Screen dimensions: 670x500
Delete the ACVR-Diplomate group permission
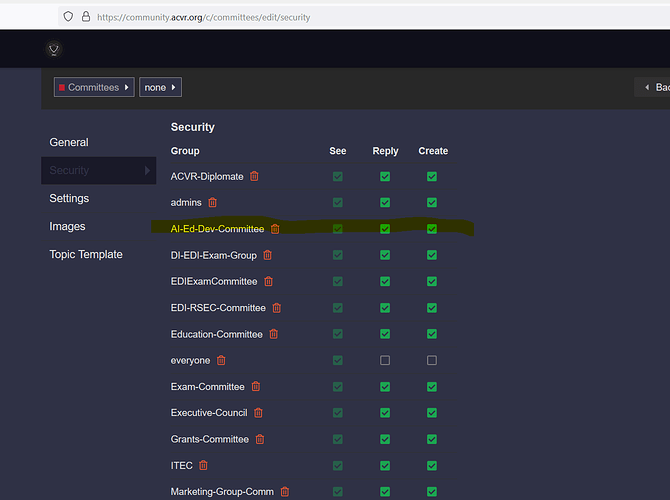click(x=254, y=176)
